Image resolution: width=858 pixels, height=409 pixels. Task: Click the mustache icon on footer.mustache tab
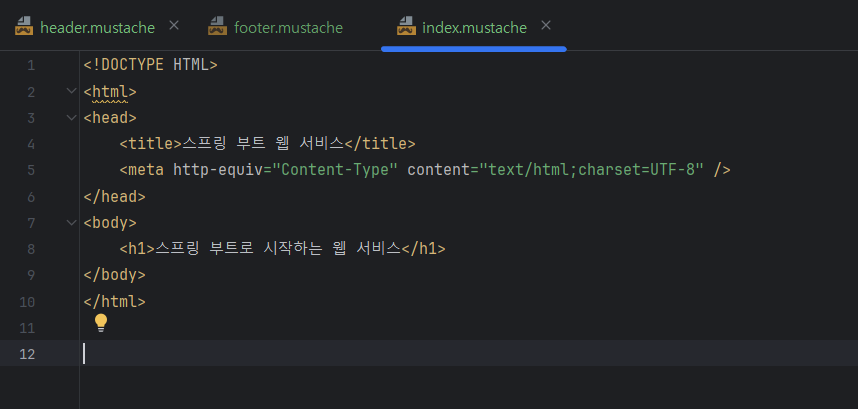217,26
